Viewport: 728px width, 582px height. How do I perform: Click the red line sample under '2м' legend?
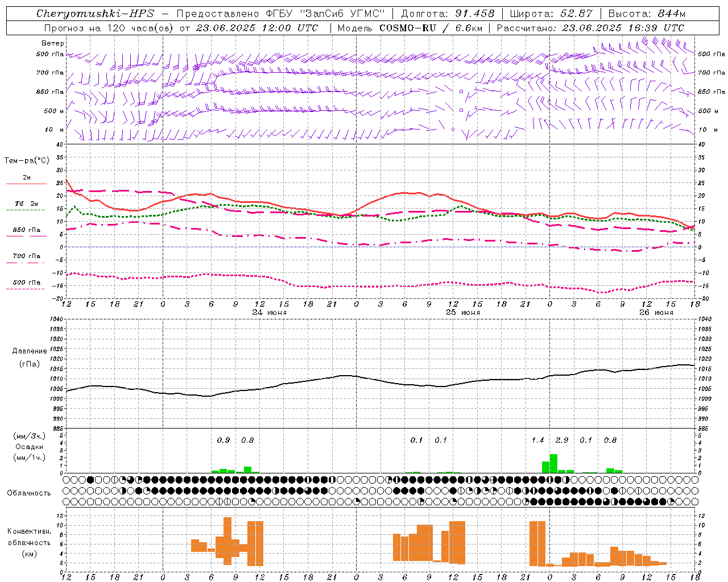26,184
